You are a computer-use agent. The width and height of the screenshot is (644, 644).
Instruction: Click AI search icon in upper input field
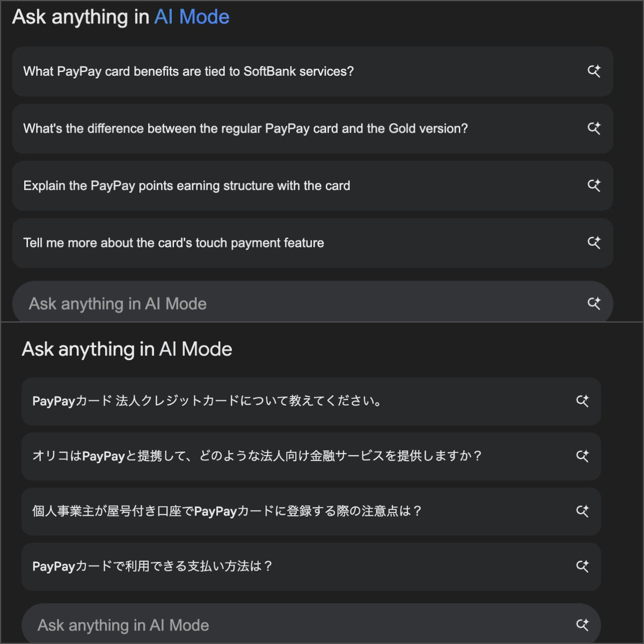tap(594, 303)
